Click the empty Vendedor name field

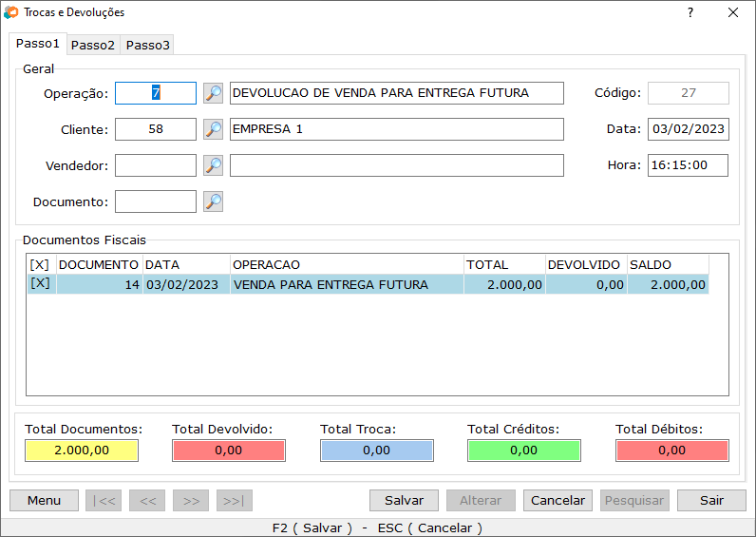[397, 165]
